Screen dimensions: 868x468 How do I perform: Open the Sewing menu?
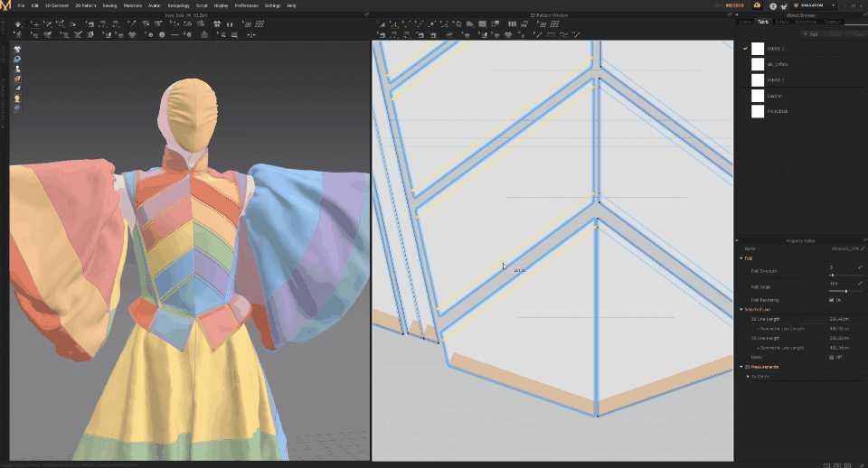(109, 5)
